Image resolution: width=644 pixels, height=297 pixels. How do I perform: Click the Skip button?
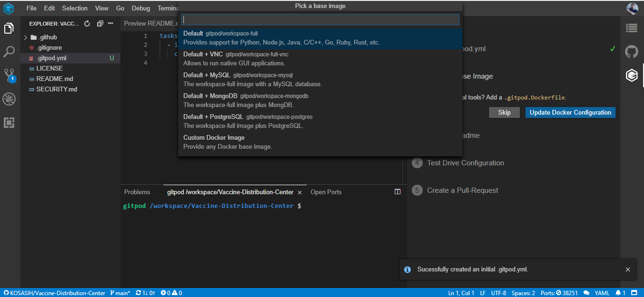click(x=504, y=112)
